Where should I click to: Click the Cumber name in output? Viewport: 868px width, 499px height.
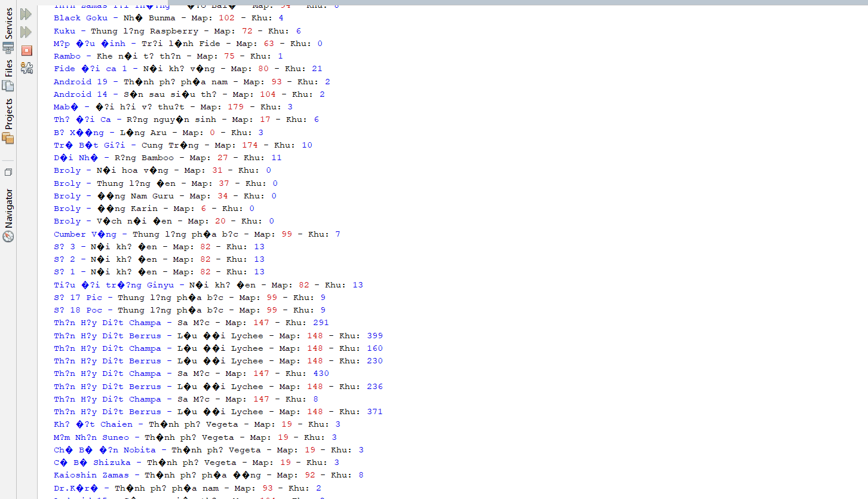point(85,234)
